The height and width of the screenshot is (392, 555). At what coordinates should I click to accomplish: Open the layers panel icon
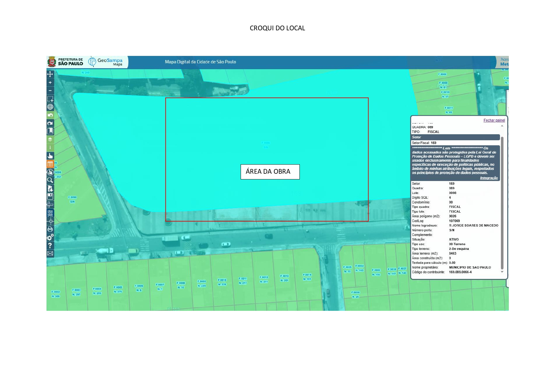[50, 139]
